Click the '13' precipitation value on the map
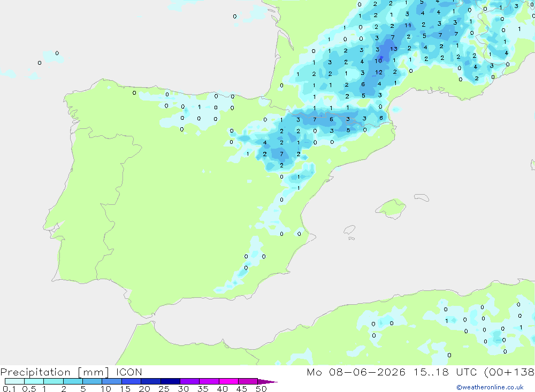 tap(394, 49)
